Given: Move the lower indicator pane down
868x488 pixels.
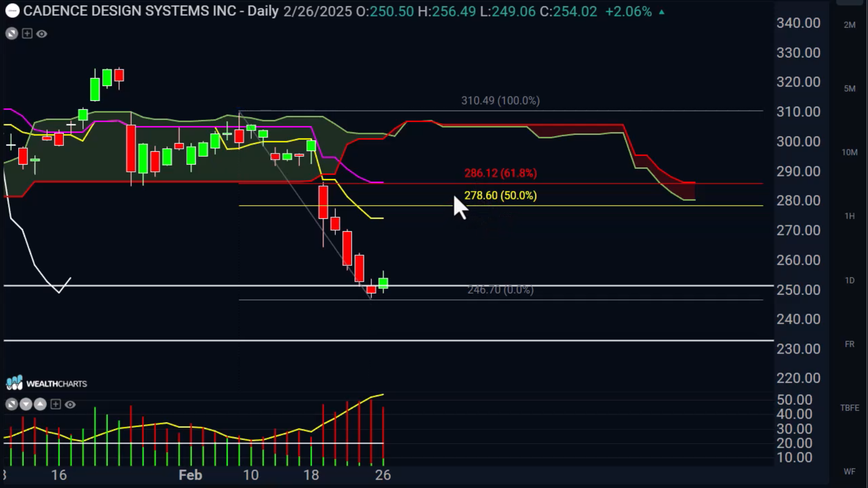Looking at the screenshot, I should click(x=26, y=404).
